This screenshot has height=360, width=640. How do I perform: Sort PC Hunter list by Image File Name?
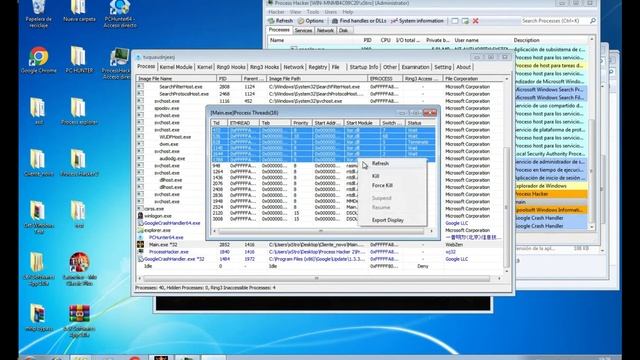(176, 78)
